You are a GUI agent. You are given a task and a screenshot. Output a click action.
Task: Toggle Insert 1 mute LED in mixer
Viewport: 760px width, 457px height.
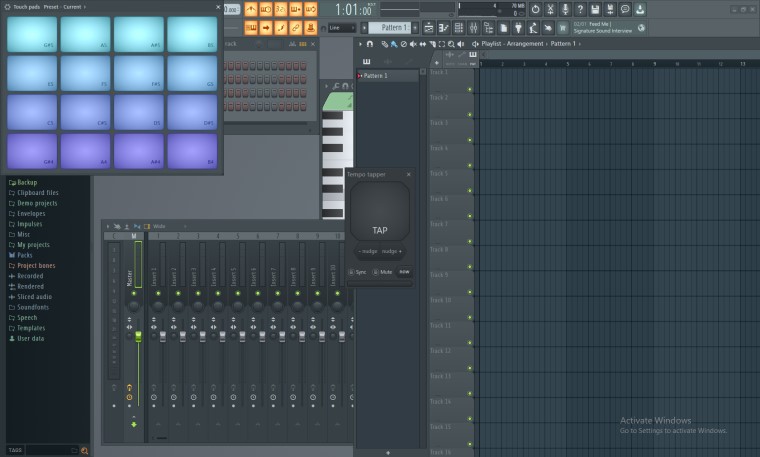158,293
